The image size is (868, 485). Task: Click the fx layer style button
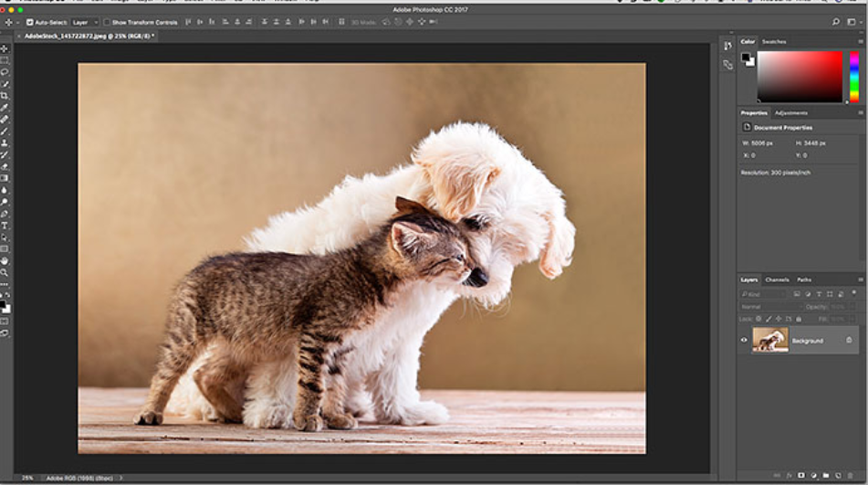(790, 476)
